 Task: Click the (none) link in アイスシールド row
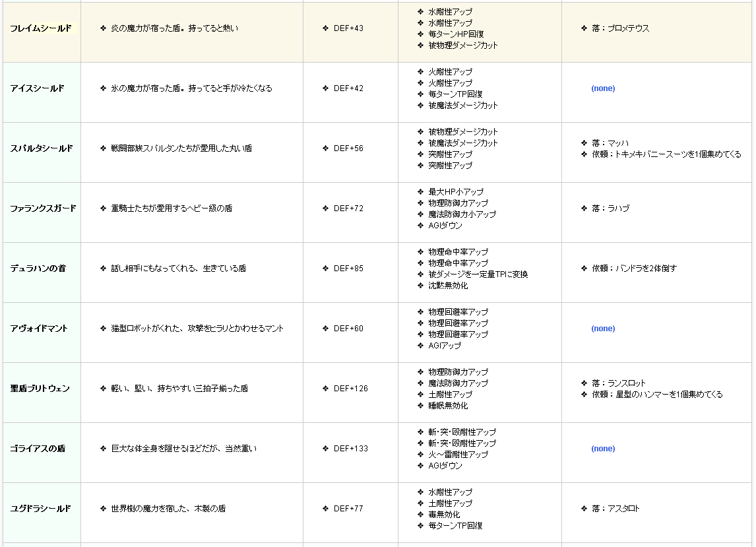[x=602, y=88]
